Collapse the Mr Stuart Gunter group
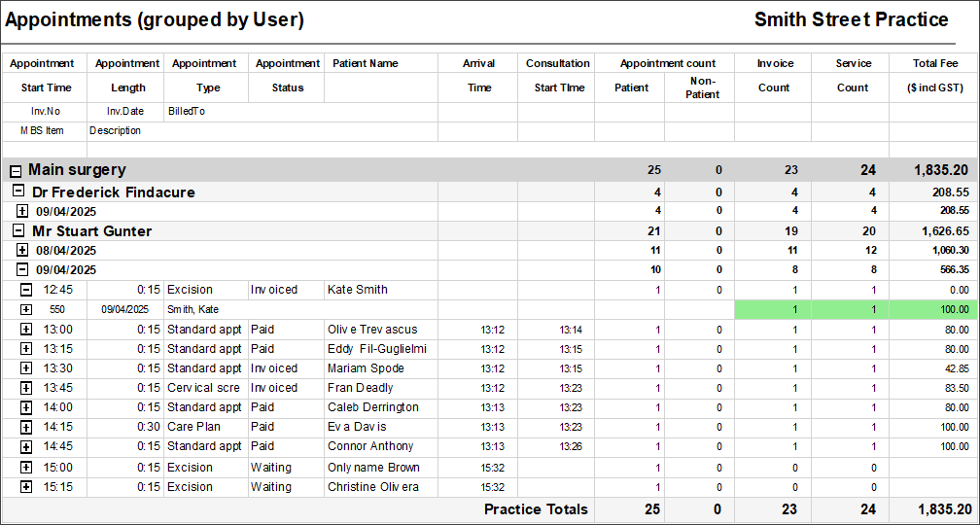 18,230
